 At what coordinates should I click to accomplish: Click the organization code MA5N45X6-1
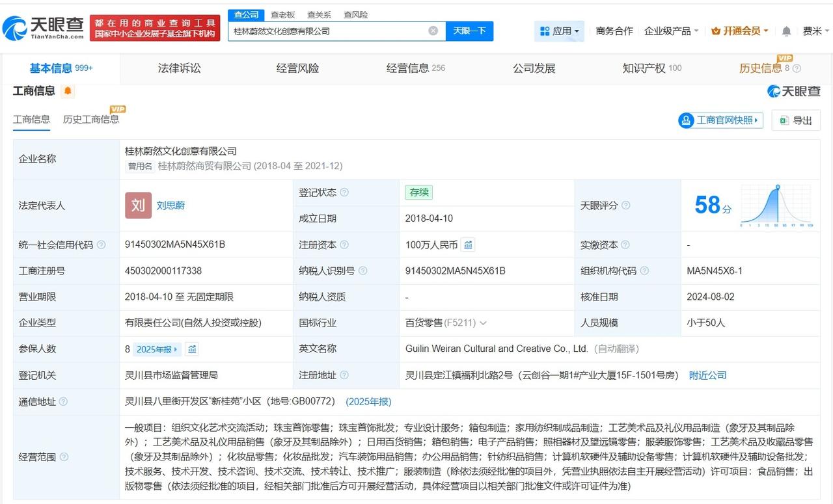715,271
